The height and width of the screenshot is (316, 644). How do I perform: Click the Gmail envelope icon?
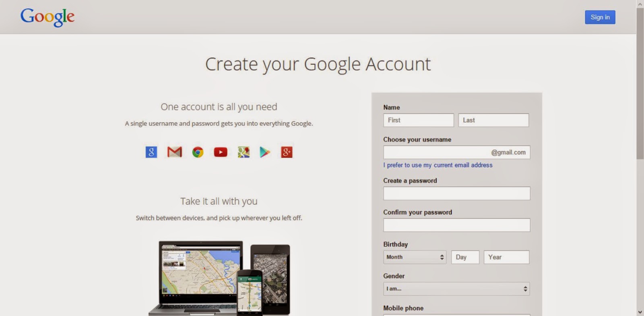pos(175,152)
